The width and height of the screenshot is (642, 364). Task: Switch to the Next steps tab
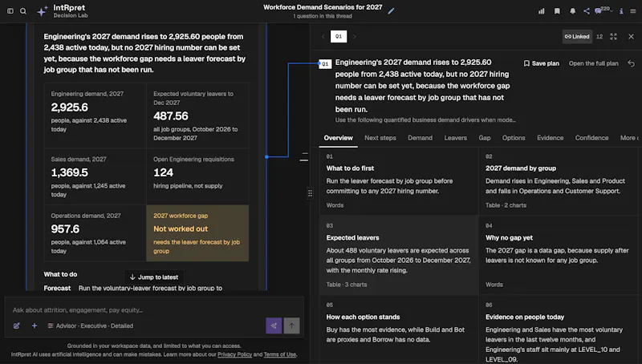click(380, 138)
